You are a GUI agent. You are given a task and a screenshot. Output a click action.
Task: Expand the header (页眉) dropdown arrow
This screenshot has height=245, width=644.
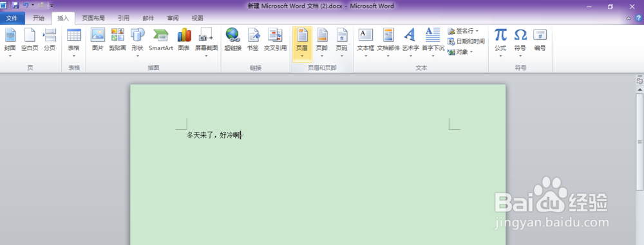(302, 56)
